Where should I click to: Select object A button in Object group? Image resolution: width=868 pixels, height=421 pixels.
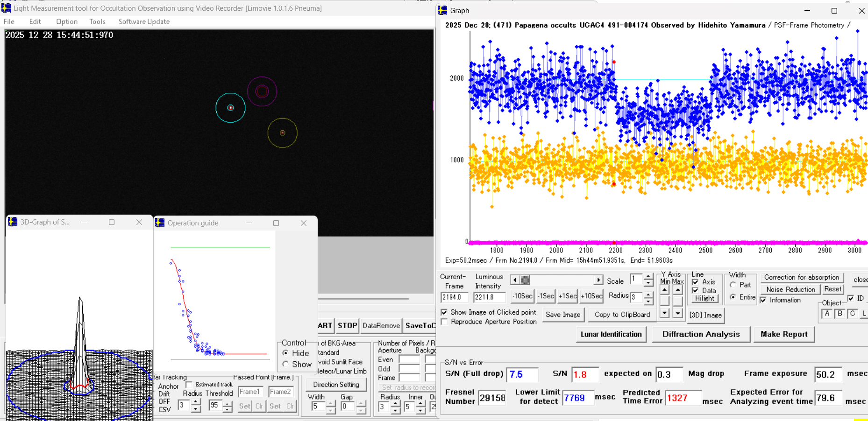(827, 314)
